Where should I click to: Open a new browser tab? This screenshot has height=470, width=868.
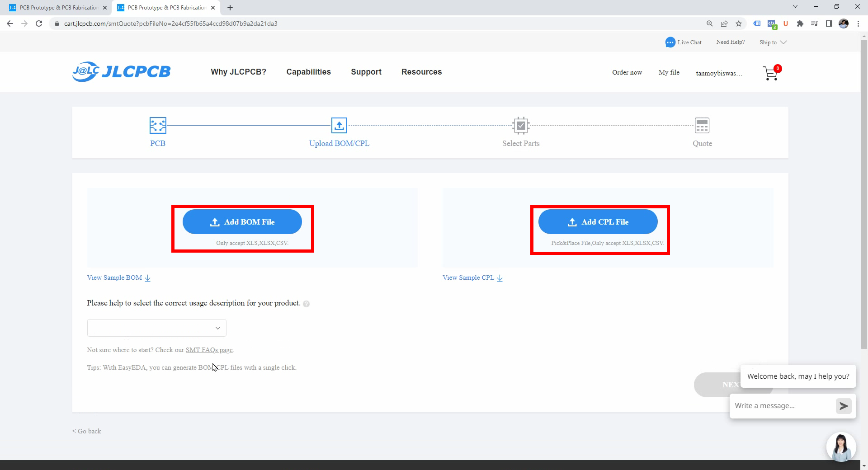point(230,8)
